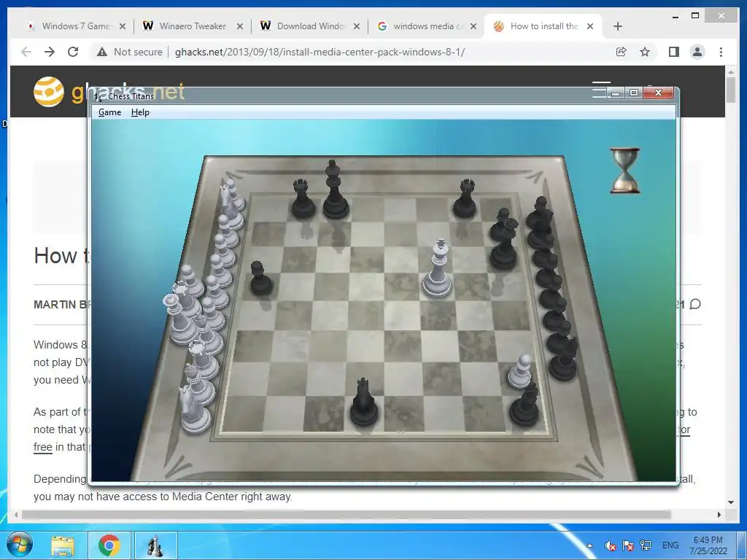Click the Not secure site info indicator
Screen dimensions: 747x560
coord(130,52)
